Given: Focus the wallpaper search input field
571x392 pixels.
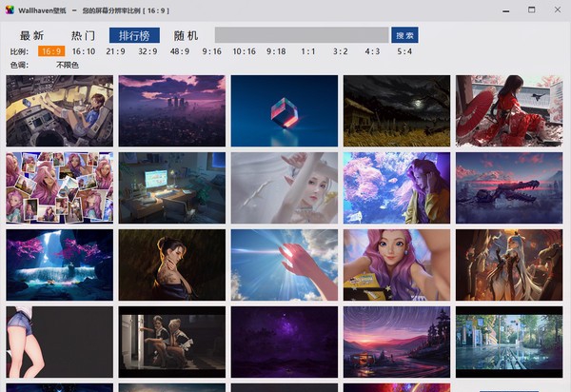Looking at the screenshot, I should pos(302,35).
